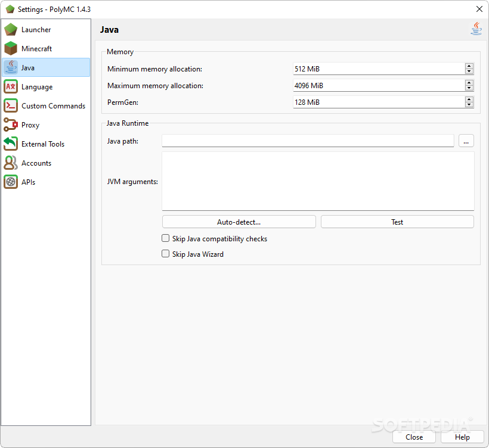Click the 'PermGen:' label
Image resolution: width=489 pixels, height=448 pixels.
click(x=123, y=102)
